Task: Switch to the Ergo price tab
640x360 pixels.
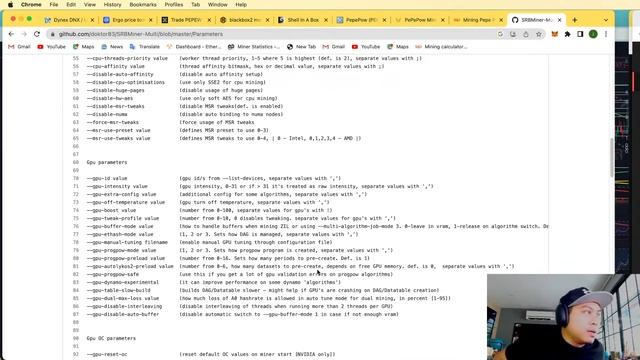Action: pos(127,20)
